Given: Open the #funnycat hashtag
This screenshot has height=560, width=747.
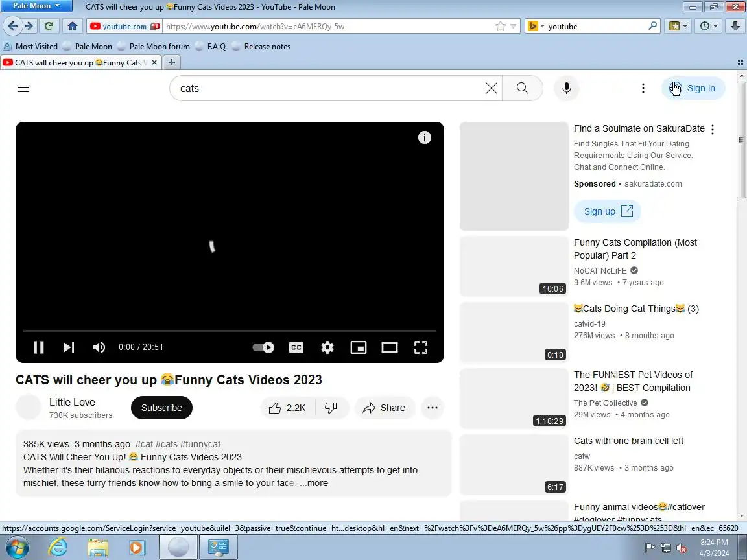Looking at the screenshot, I should [x=200, y=444].
